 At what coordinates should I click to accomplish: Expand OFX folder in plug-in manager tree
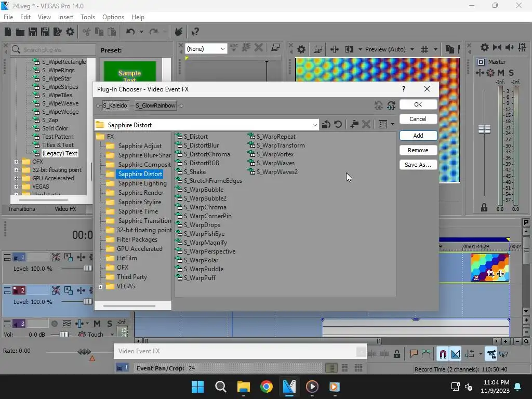(x=16, y=162)
